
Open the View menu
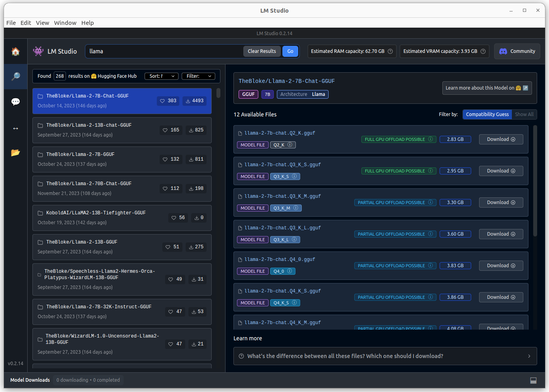click(x=42, y=23)
